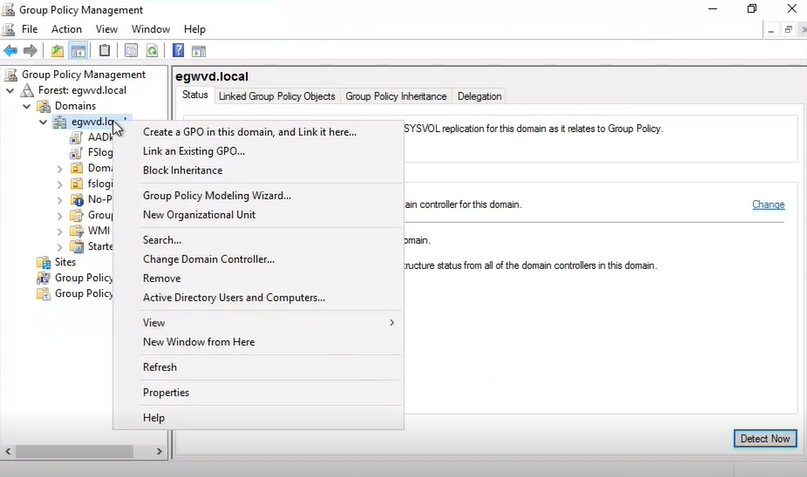
Task: Toggle Show/Hide Action Pane toolbar icon
Action: [199, 50]
